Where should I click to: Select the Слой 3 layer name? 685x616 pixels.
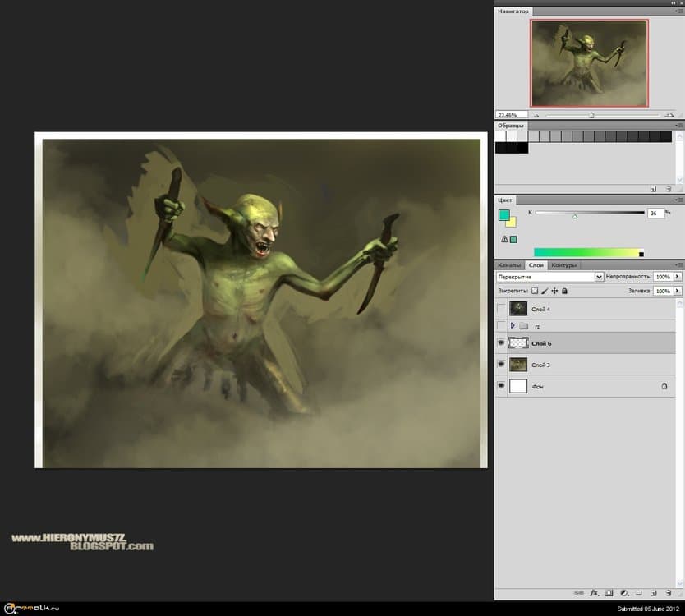click(x=540, y=365)
